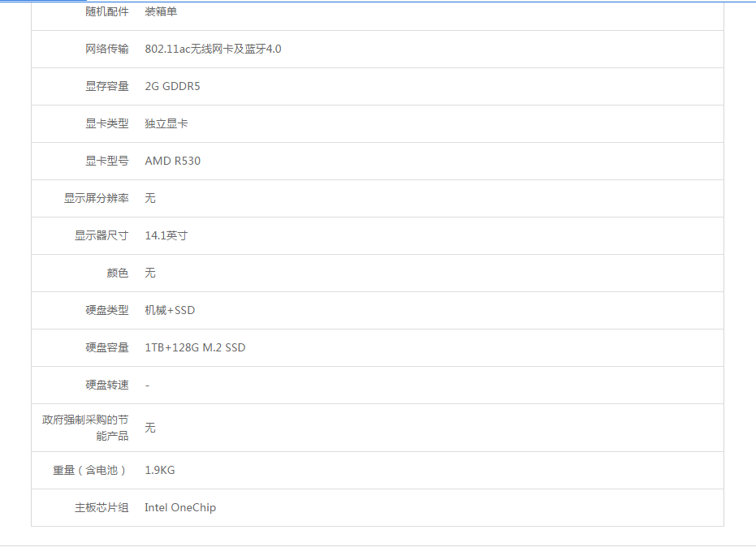Click the 802.11ac无线网卡及蓝牙4.0 value

click(213, 49)
